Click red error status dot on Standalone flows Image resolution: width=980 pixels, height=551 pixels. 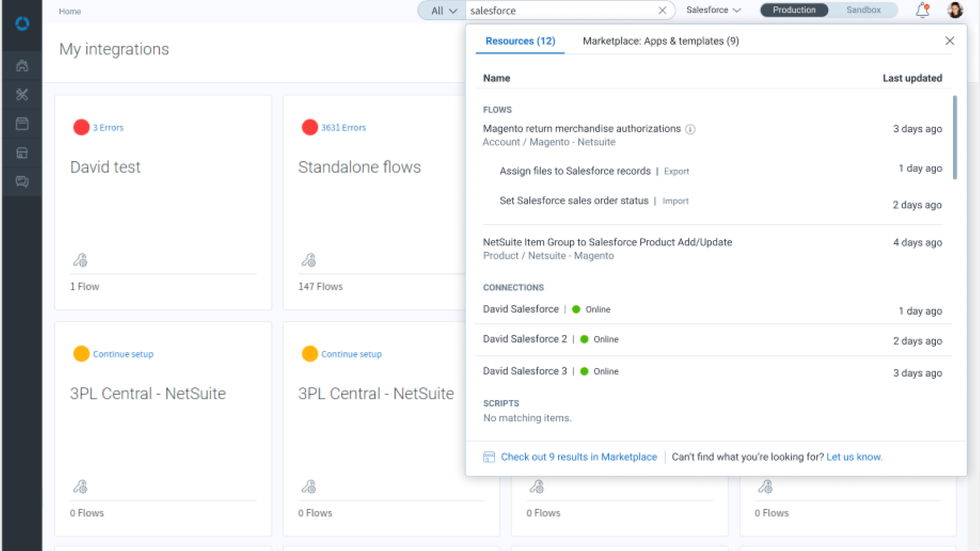point(310,127)
